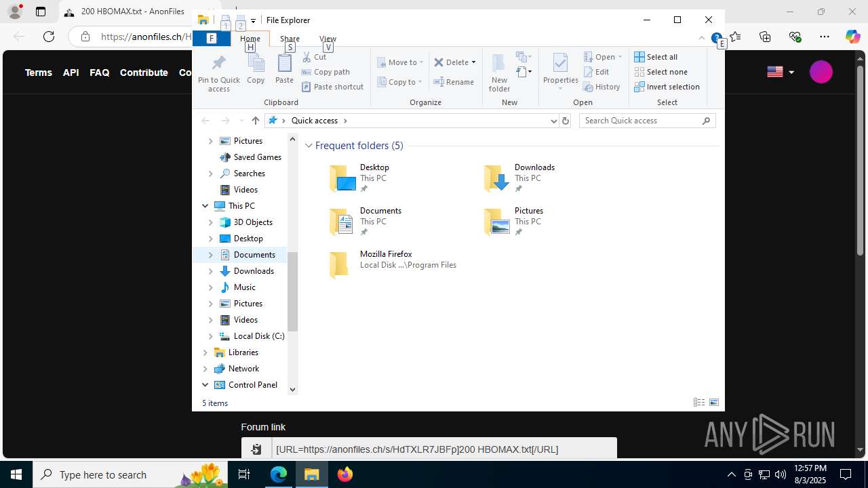Switch to large icons view layout

tap(714, 403)
